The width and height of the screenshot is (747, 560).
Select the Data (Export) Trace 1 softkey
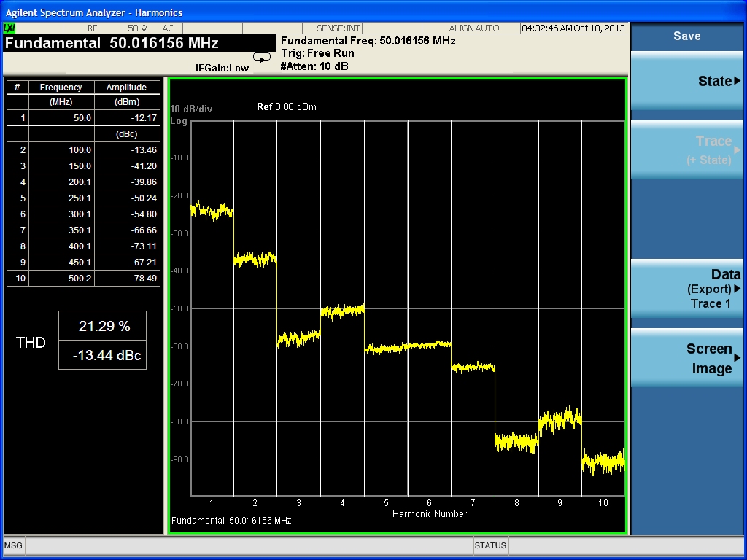point(686,289)
